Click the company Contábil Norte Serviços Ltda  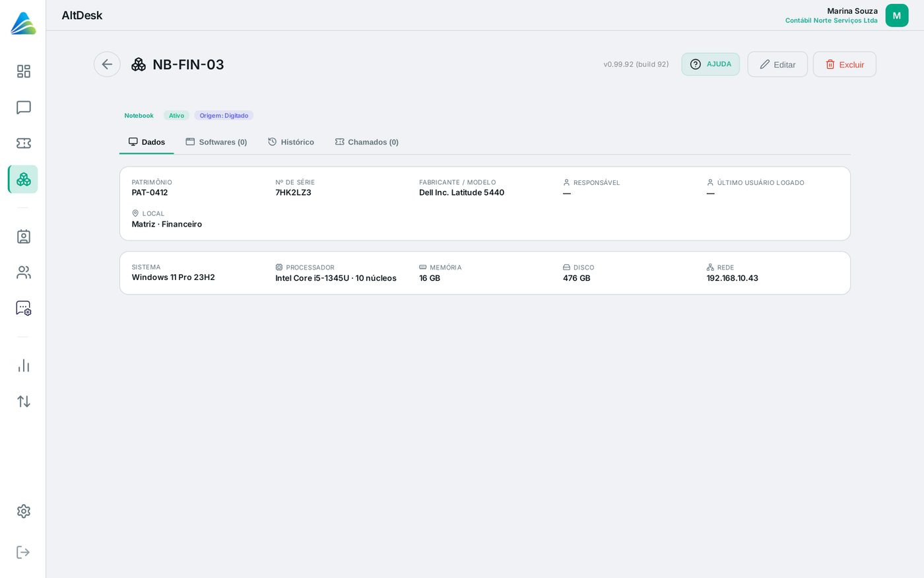click(832, 20)
